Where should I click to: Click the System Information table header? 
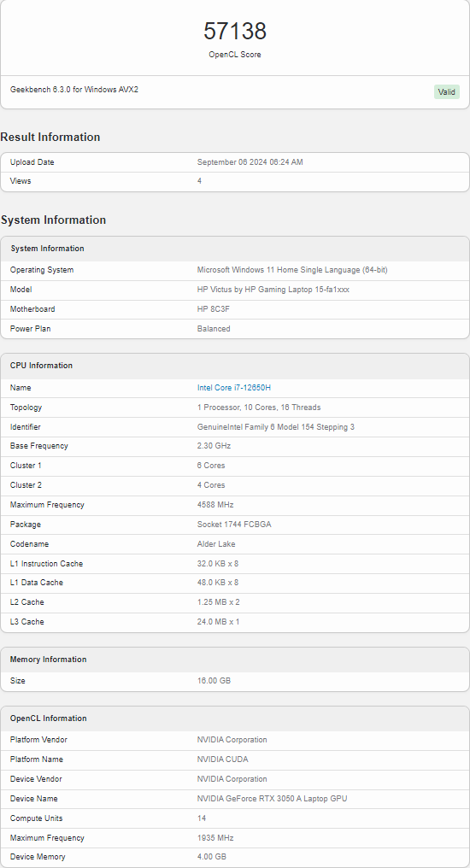235,249
